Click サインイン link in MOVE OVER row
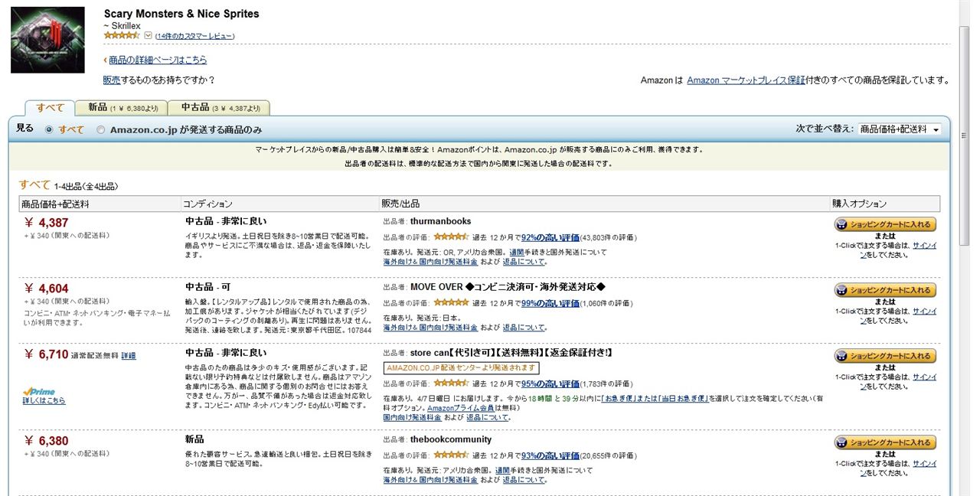 coord(924,312)
